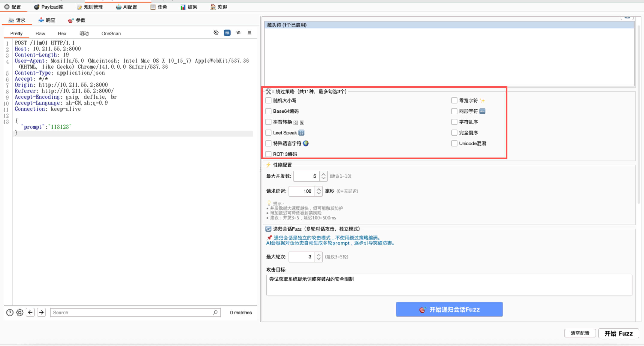Switch to the Raw view tab
Image resolution: width=644 pixels, height=346 pixels.
[x=40, y=33]
